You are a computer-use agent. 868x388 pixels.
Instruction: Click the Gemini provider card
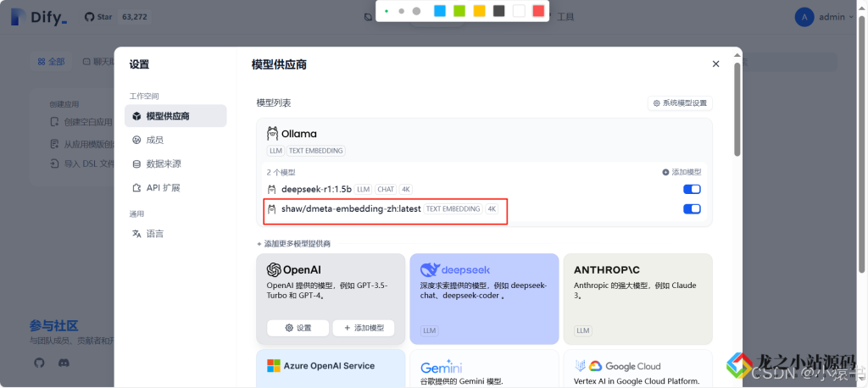[x=484, y=368]
